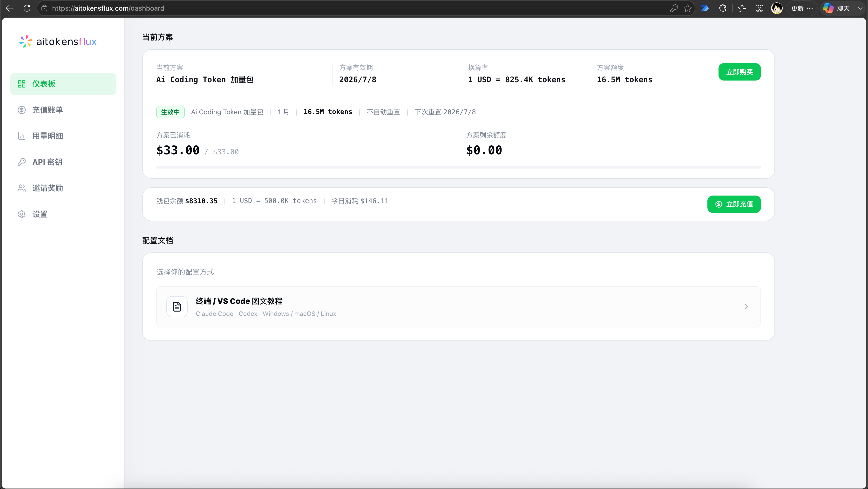
Task: Click today's consumption 今日消耗 $146.11
Action: [x=360, y=201]
